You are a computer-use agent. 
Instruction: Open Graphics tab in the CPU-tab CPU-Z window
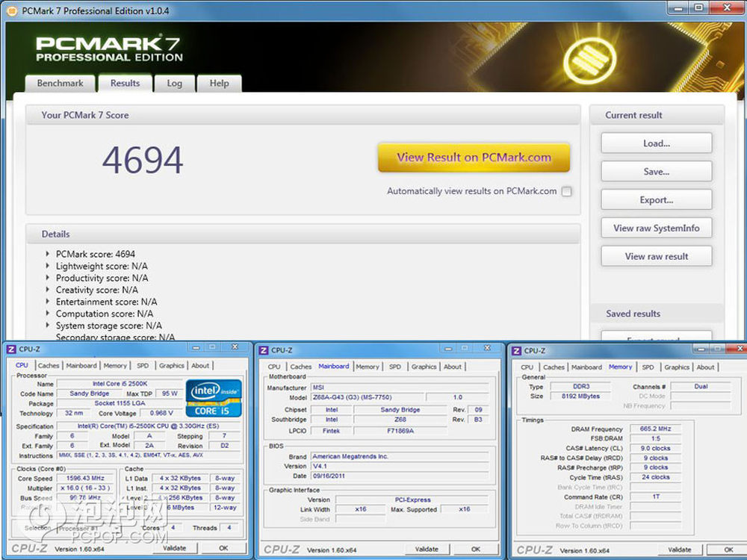(172, 366)
